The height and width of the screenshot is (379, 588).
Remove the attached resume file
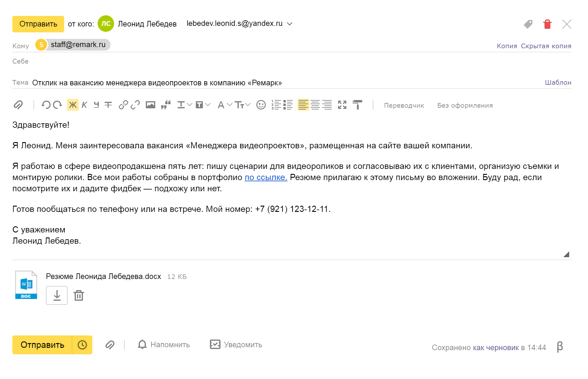pyautogui.click(x=79, y=295)
